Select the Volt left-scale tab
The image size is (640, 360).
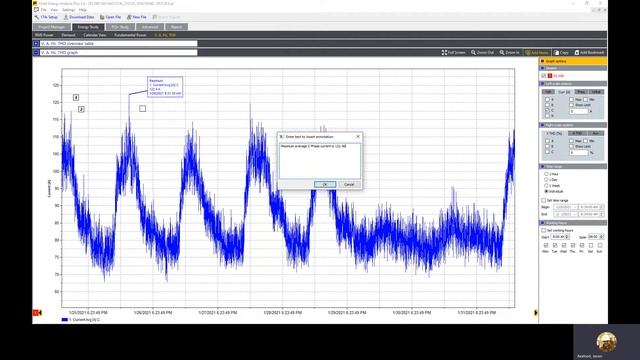point(549,92)
